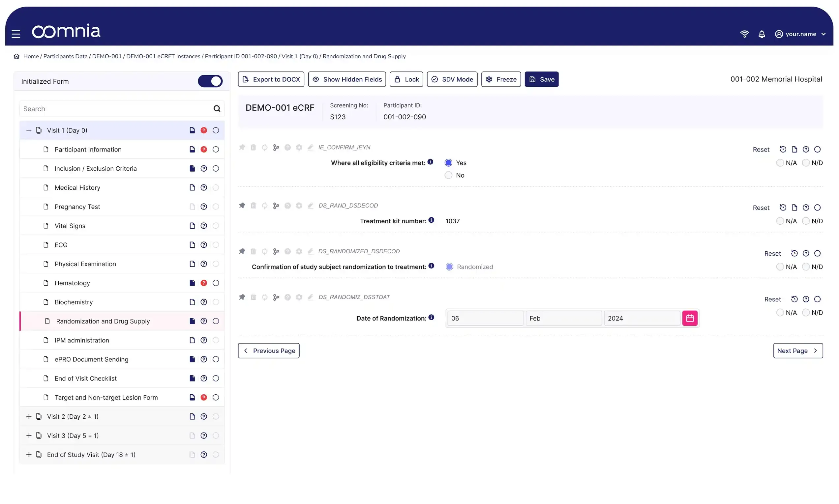The width and height of the screenshot is (839, 504).
Task: Open Participants Data breadcrumb link
Action: 65,56
